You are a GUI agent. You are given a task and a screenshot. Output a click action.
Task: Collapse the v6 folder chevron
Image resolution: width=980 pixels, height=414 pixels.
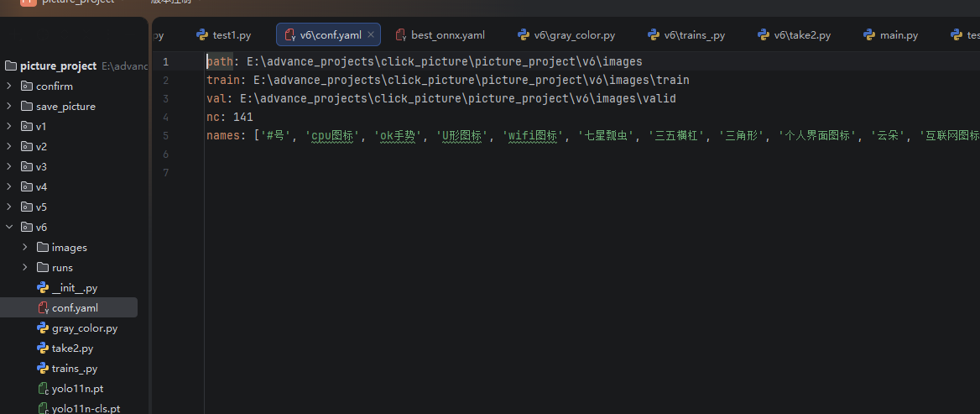pyautogui.click(x=9, y=228)
